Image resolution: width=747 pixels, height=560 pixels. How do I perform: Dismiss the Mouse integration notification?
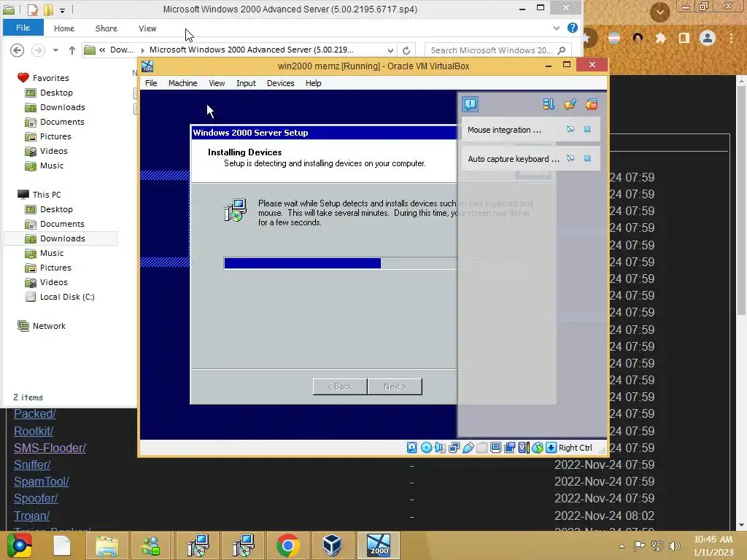587,130
